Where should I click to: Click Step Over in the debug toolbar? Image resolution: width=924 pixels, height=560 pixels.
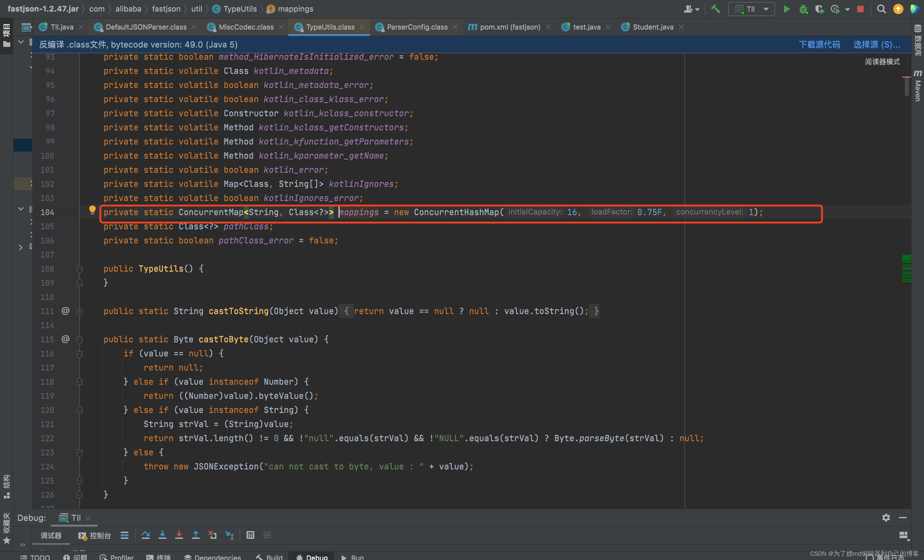145,535
